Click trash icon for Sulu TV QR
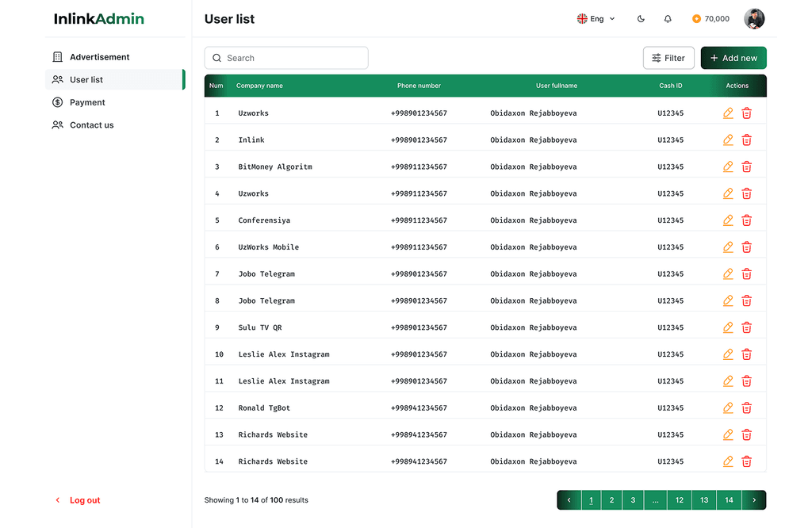This screenshot has height=528, width=812. pos(746,327)
